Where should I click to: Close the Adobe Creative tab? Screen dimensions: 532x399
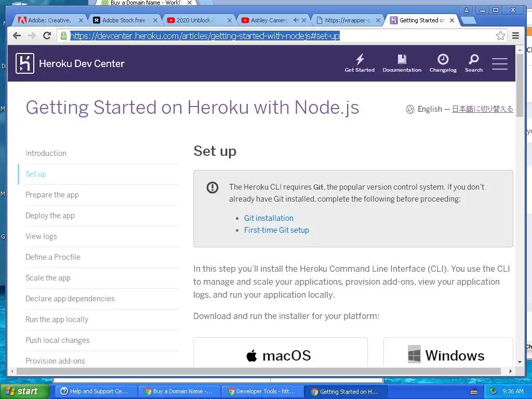[x=81, y=20]
